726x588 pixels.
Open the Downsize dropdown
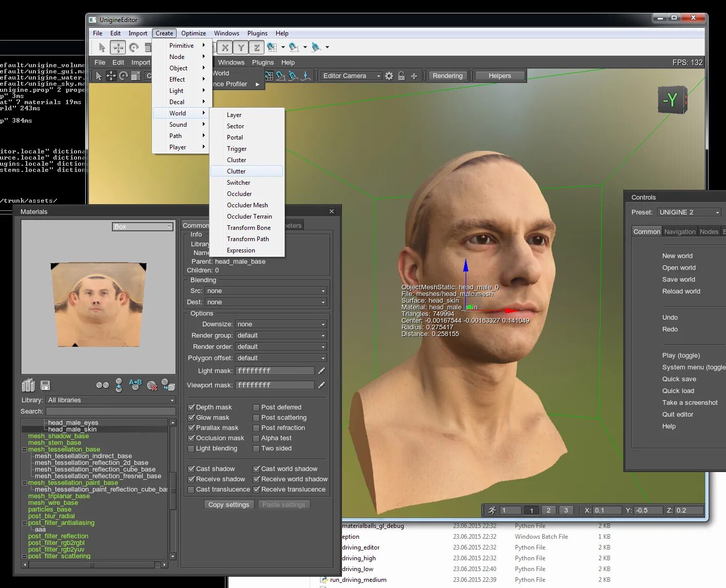point(281,324)
